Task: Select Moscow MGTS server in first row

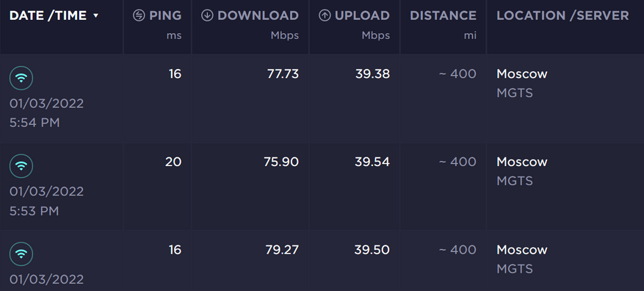Action: pos(522,84)
